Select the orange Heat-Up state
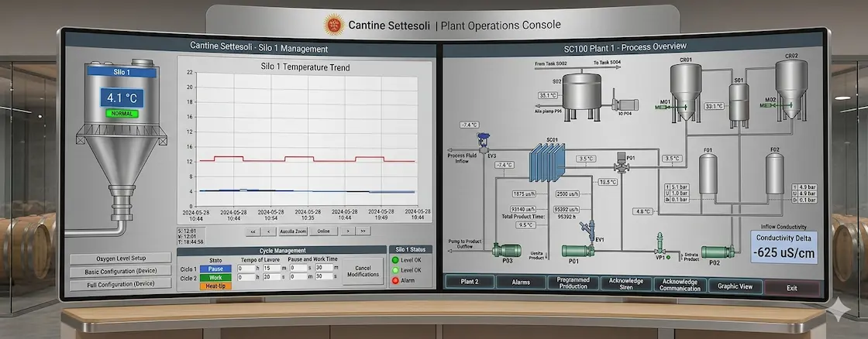The width and height of the screenshot is (868, 339). click(215, 286)
